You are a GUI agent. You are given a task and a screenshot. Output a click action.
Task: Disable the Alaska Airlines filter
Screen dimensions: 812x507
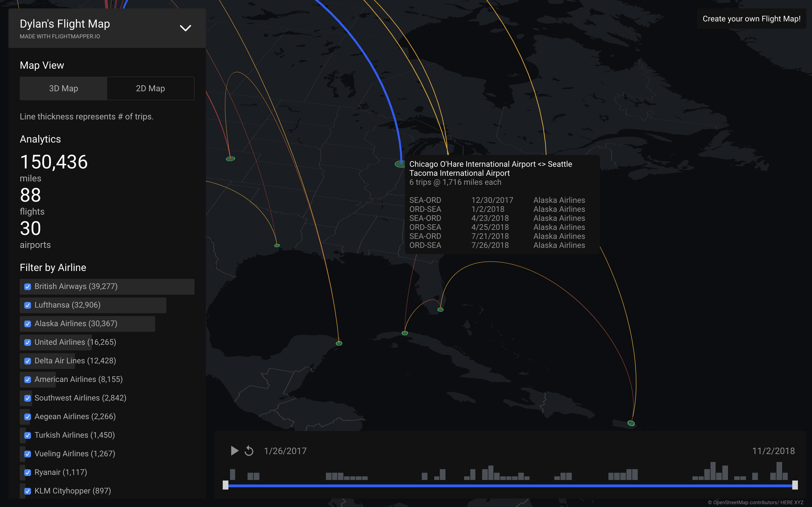[28, 324]
